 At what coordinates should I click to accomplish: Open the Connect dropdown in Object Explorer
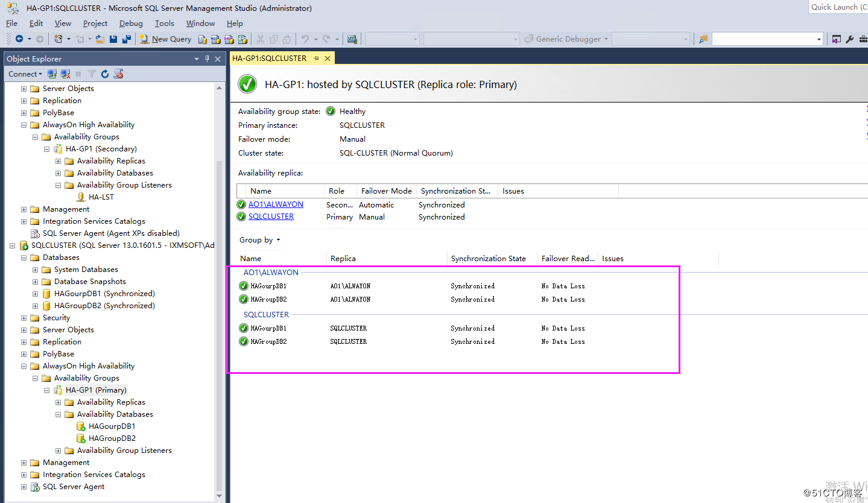click(25, 74)
